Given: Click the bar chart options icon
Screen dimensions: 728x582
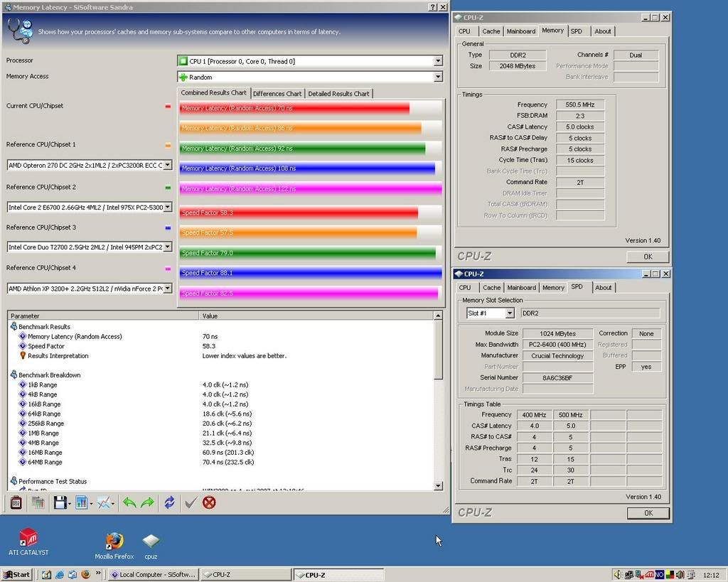Looking at the screenshot, I should pos(82,502).
